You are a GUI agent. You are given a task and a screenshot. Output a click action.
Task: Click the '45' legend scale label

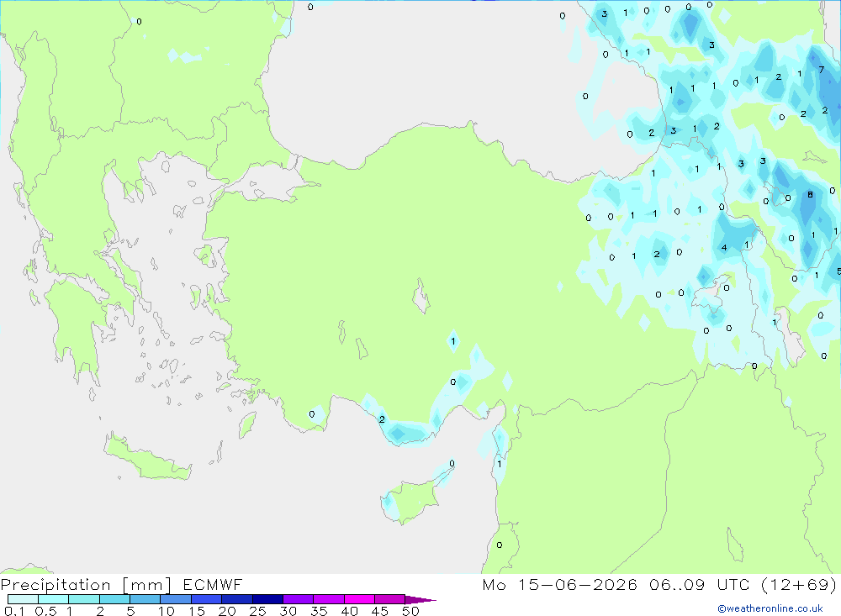380,611
